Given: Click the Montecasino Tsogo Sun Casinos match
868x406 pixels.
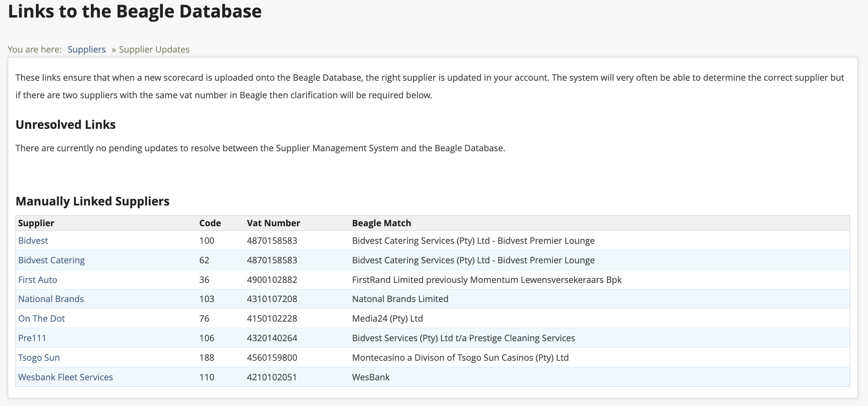Looking at the screenshot, I should click(x=460, y=357).
